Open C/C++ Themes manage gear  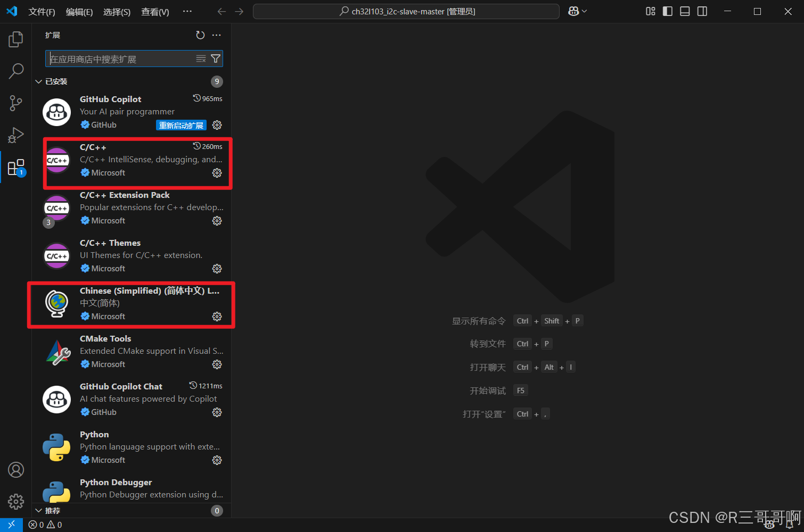click(217, 269)
